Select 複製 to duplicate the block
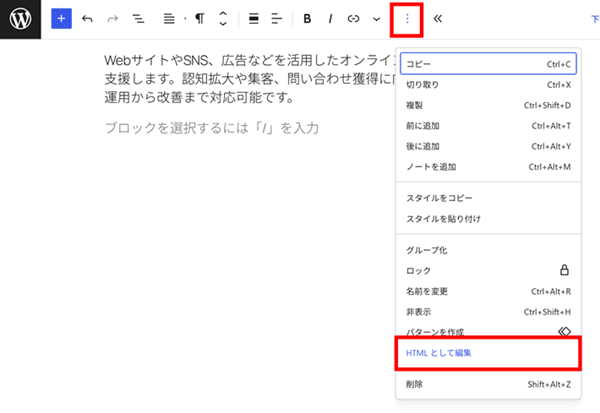Viewport: 600px width, 413px height. 488,105
